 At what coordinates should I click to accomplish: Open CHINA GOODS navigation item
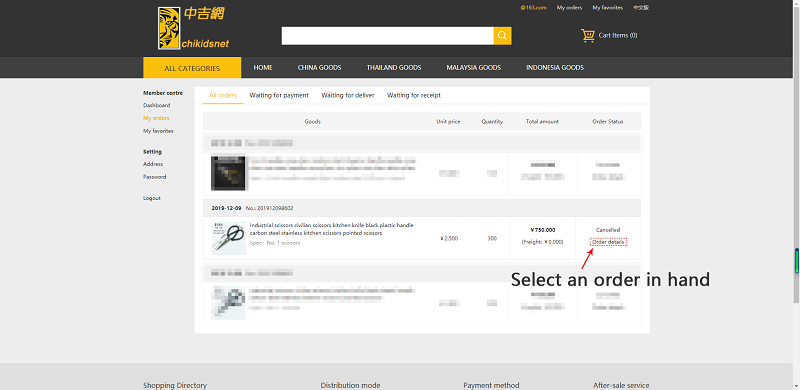(x=319, y=67)
